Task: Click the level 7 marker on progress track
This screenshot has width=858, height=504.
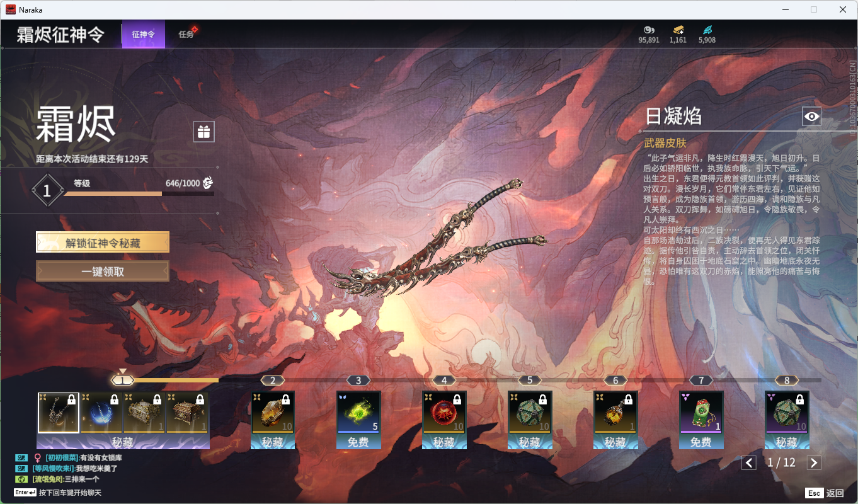Action: pyautogui.click(x=701, y=380)
